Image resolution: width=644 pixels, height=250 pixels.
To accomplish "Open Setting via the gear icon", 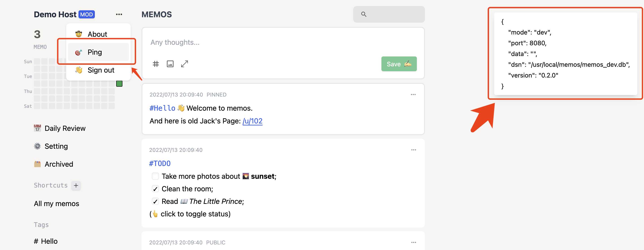I will pos(56,146).
